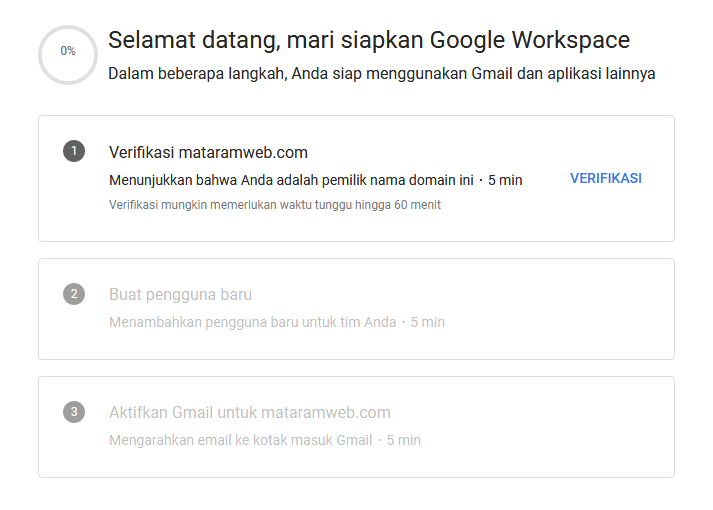Click heading "Selamat datang, mari siapkan Google Workspace"
Image resolution: width=713 pixels, height=510 pixels.
click(369, 40)
